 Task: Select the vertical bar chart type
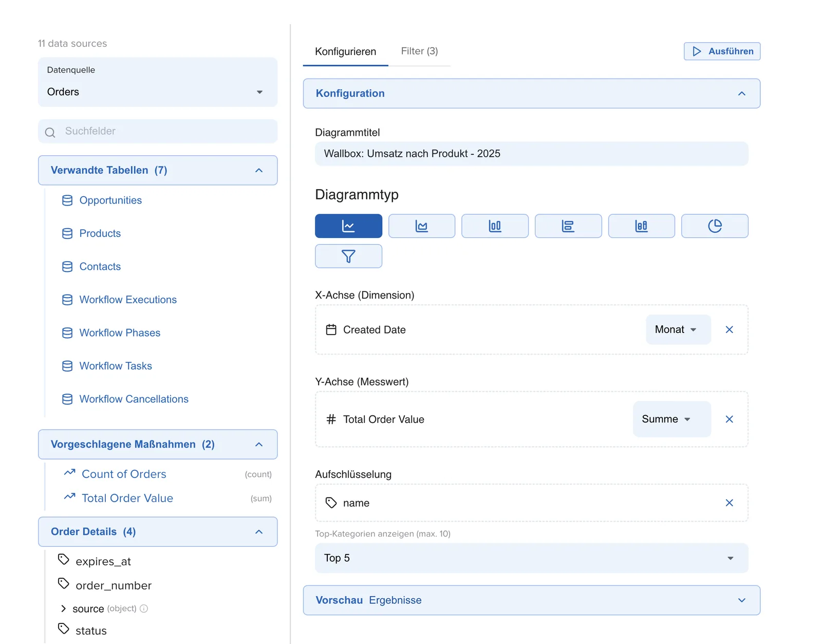pyautogui.click(x=495, y=226)
